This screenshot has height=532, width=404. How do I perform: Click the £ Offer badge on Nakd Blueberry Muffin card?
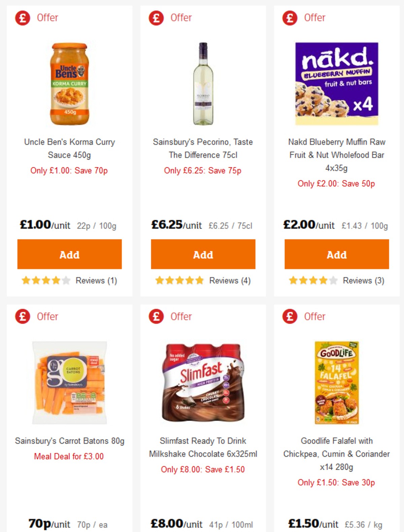coord(289,18)
